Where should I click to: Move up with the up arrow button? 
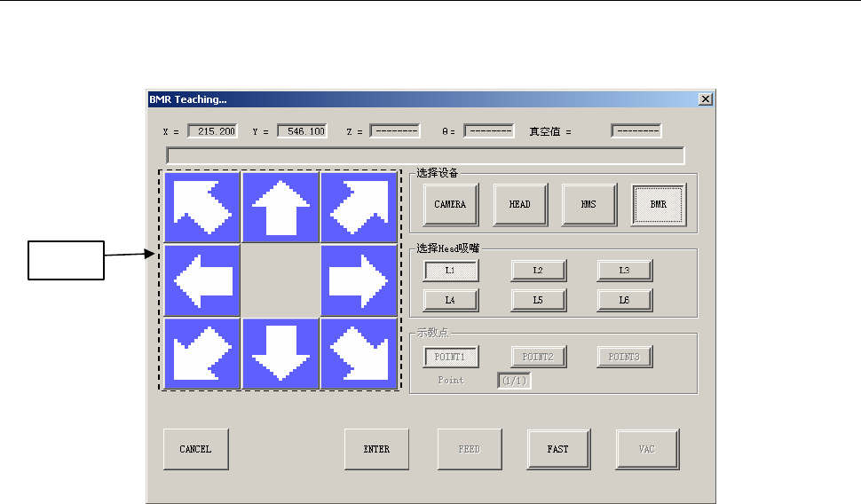coord(280,207)
